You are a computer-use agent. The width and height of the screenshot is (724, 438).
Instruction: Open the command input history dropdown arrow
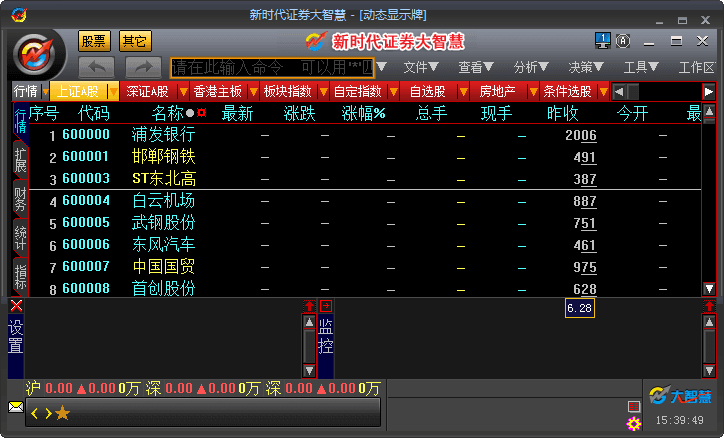coord(382,67)
